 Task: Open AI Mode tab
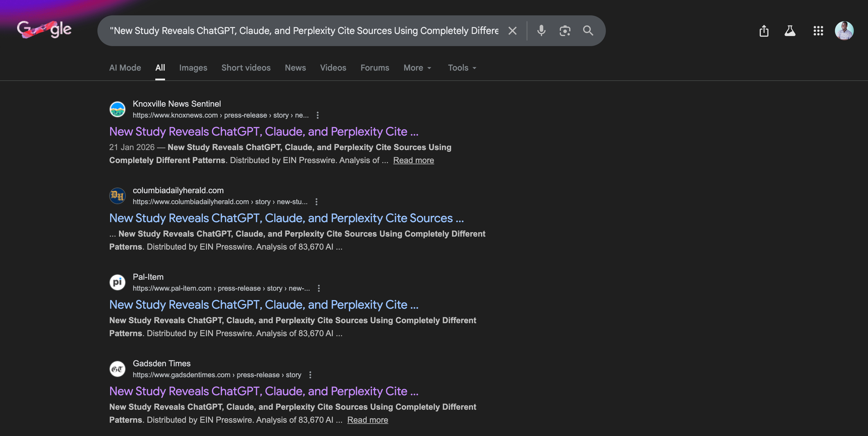click(125, 68)
